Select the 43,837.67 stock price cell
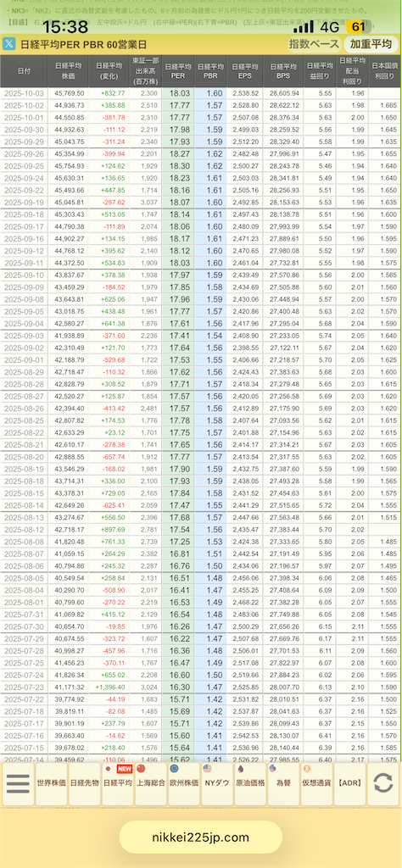 pos(70,275)
